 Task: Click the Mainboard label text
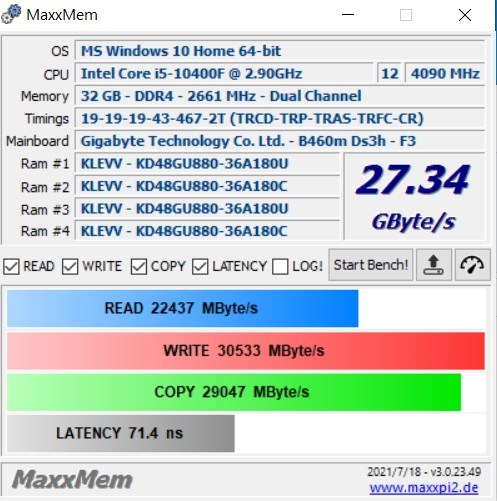[x=37, y=141]
